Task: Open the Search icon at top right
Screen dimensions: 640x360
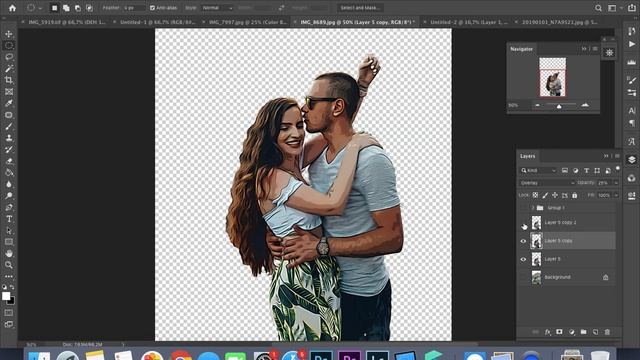Action: pyautogui.click(x=598, y=8)
